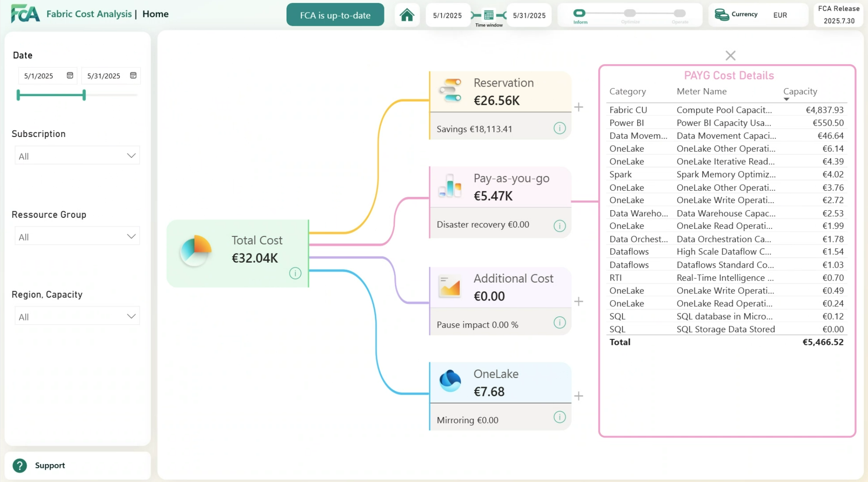Click info icon beside Savings amount
868x482 pixels.
pos(559,128)
